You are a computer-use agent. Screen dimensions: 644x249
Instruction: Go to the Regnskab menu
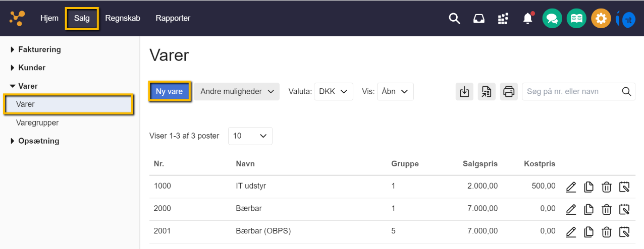tap(123, 18)
